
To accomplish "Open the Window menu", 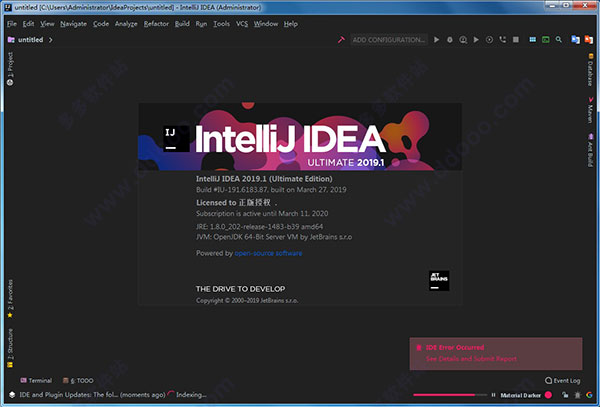I will (266, 24).
